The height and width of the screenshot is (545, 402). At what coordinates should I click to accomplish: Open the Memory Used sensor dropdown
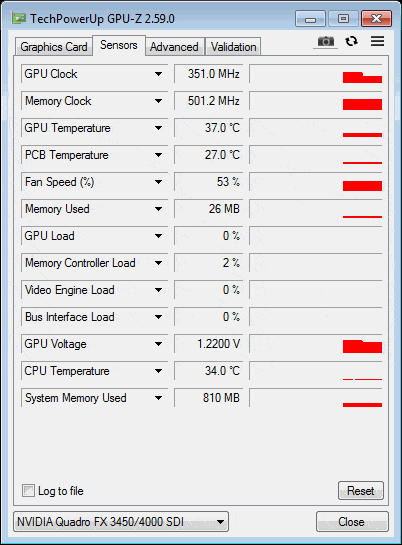[158, 209]
